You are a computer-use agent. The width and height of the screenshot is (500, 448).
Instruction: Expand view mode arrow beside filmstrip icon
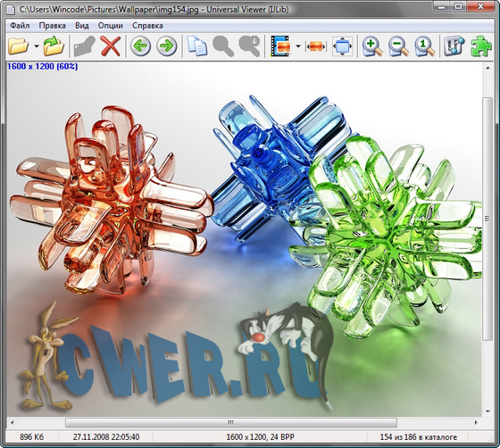tap(298, 46)
